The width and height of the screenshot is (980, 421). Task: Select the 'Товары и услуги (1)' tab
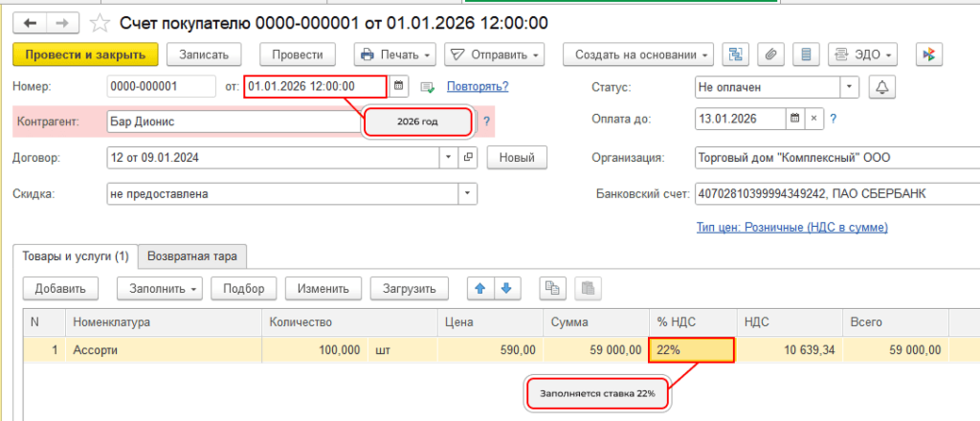(76, 255)
